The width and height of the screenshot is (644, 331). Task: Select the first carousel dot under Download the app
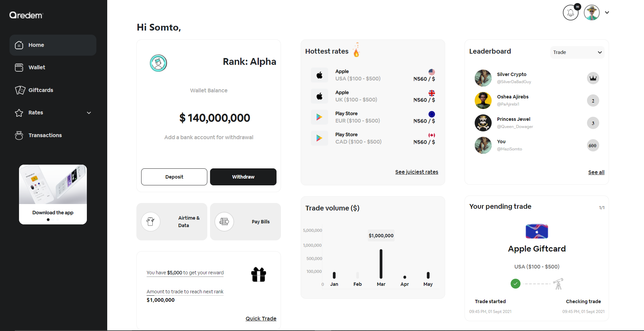pyautogui.click(x=48, y=220)
